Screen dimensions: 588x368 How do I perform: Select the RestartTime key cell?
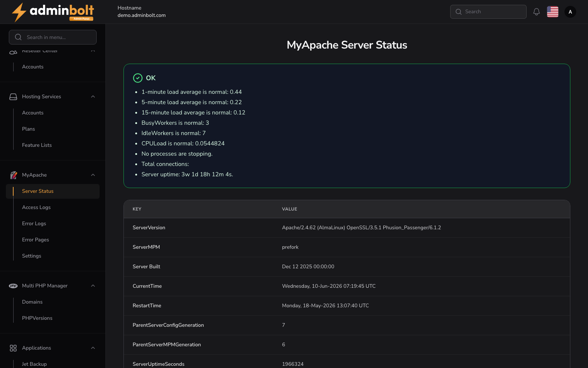click(x=147, y=306)
